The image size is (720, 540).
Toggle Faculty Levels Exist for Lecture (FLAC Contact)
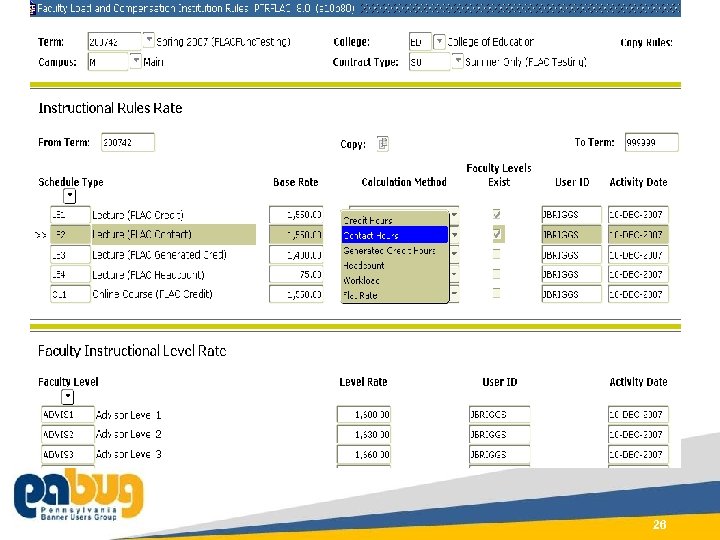[x=496, y=234]
